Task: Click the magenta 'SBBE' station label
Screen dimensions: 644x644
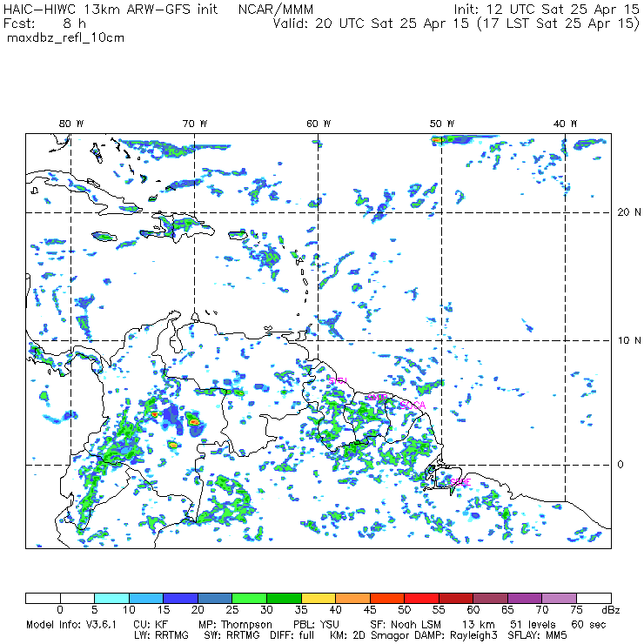Action: tap(460, 482)
